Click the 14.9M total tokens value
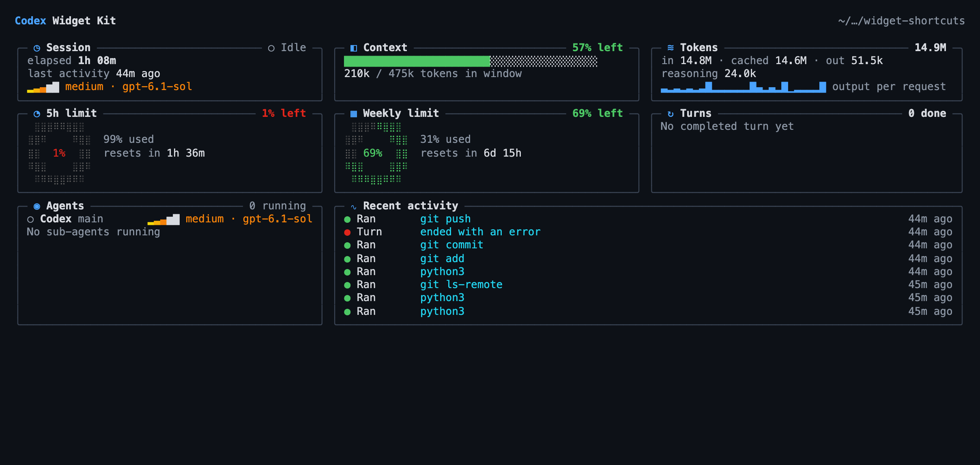 (x=930, y=47)
